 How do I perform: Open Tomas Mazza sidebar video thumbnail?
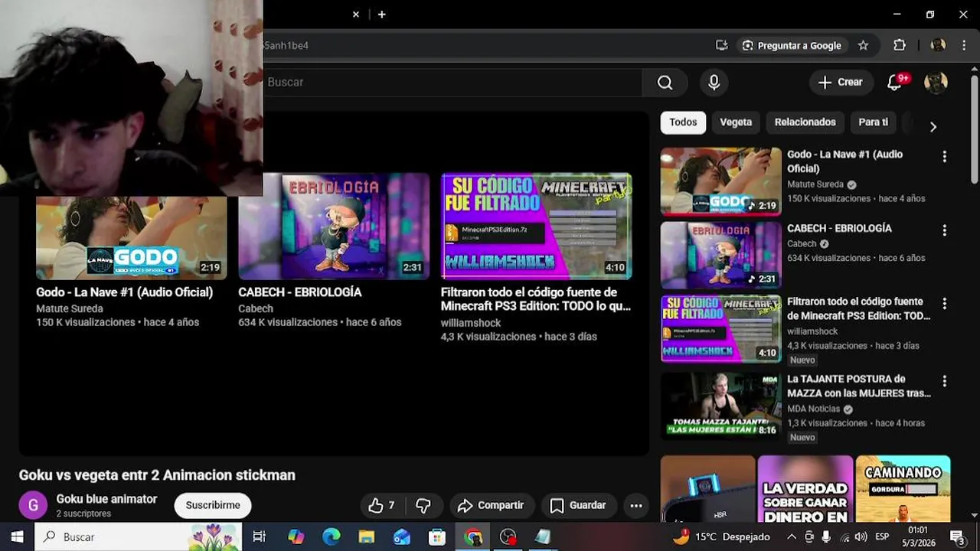(x=721, y=406)
